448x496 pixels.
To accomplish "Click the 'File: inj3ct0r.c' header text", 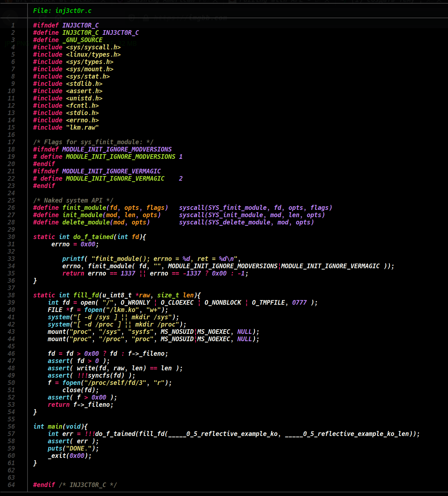I will point(62,11).
